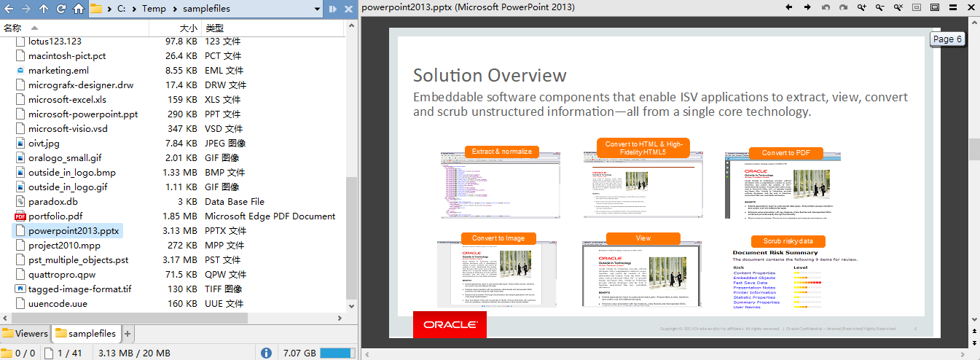Screen dimensions: 980x360
Task: Switch to the Viewers tab
Action: click(x=25, y=334)
